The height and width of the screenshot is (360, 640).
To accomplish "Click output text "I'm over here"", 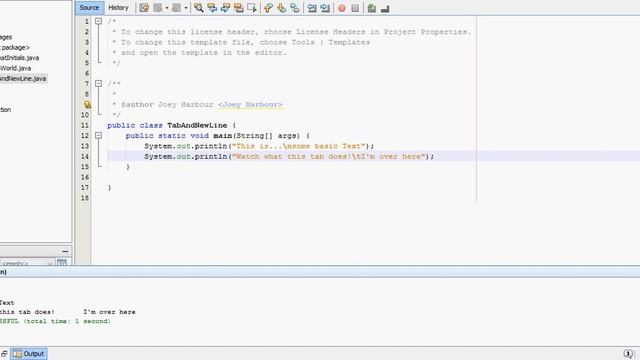I will [x=109, y=312].
